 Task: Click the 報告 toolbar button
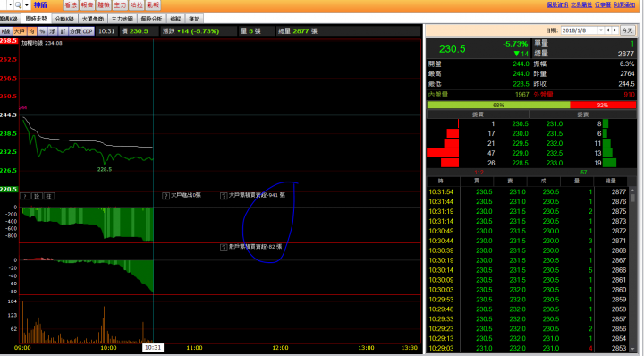[x=87, y=5]
